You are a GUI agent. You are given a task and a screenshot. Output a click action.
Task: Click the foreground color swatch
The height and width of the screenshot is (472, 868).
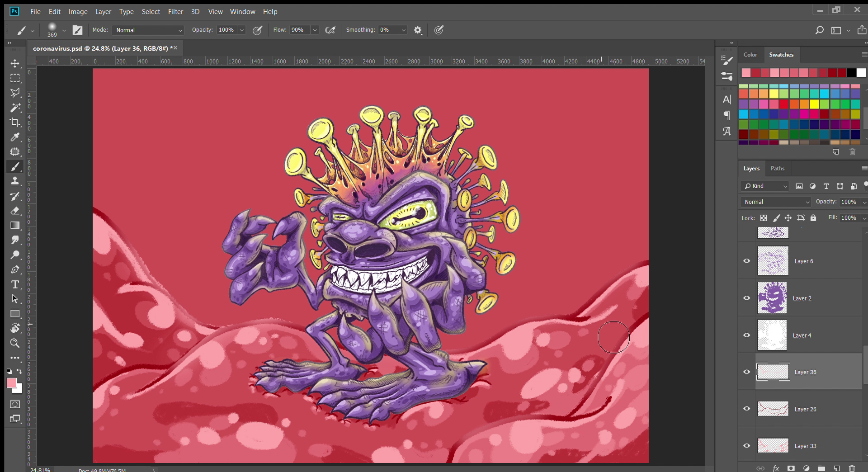[12, 383]
